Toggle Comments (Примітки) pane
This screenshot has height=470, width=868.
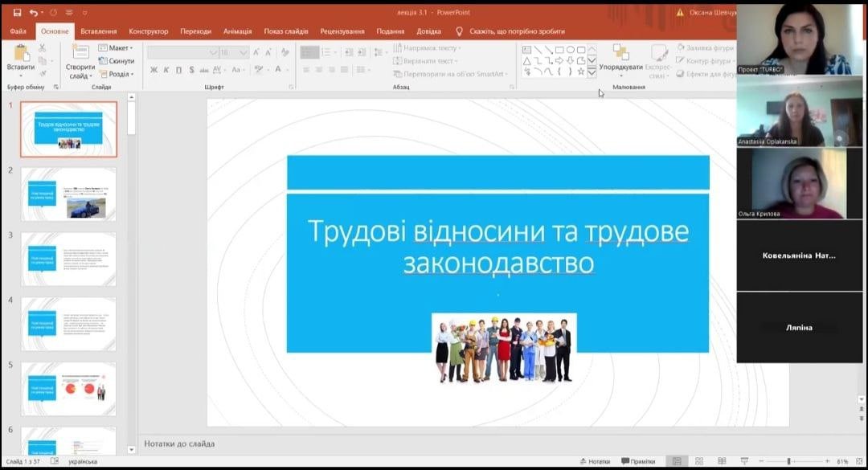coord(638,461)
